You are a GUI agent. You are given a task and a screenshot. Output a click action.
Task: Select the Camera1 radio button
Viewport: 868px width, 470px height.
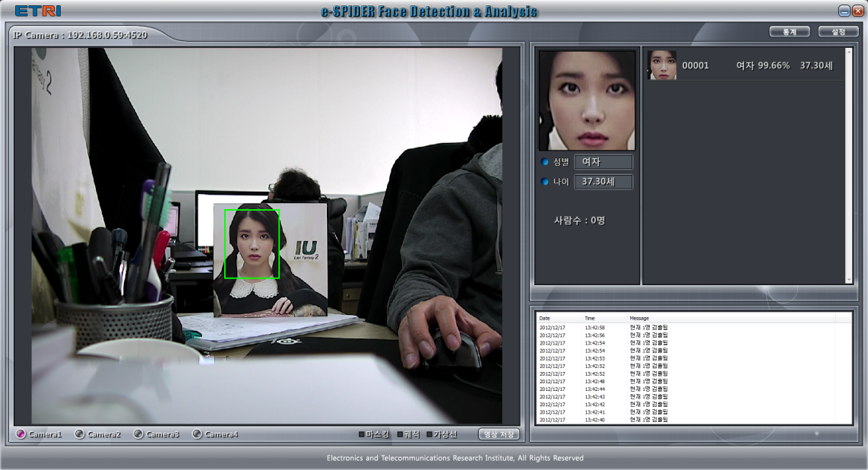(21, 434)
